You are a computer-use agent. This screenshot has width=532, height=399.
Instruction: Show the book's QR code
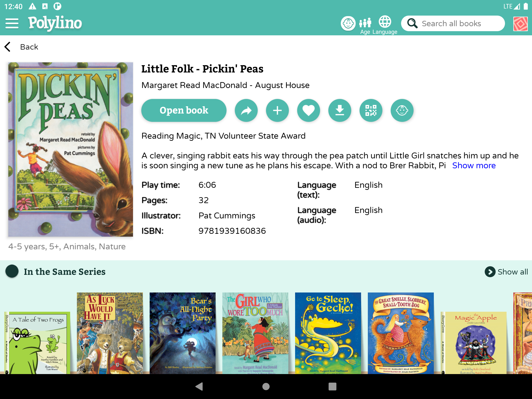371,110
